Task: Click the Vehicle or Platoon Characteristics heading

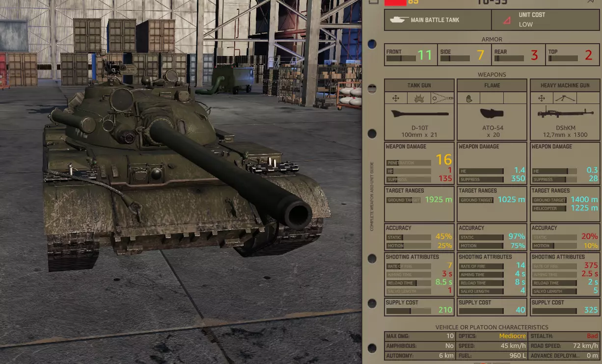Action: click(x=492, y=327)
